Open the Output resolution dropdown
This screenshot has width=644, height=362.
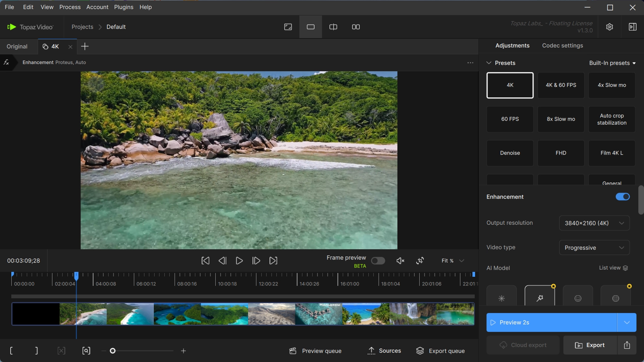click(x=594, y=223)
